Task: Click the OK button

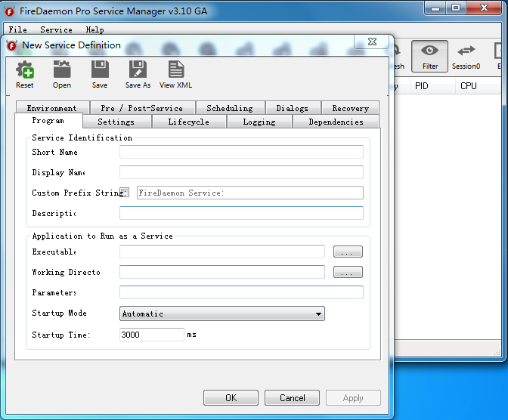Action: (231, 397)
